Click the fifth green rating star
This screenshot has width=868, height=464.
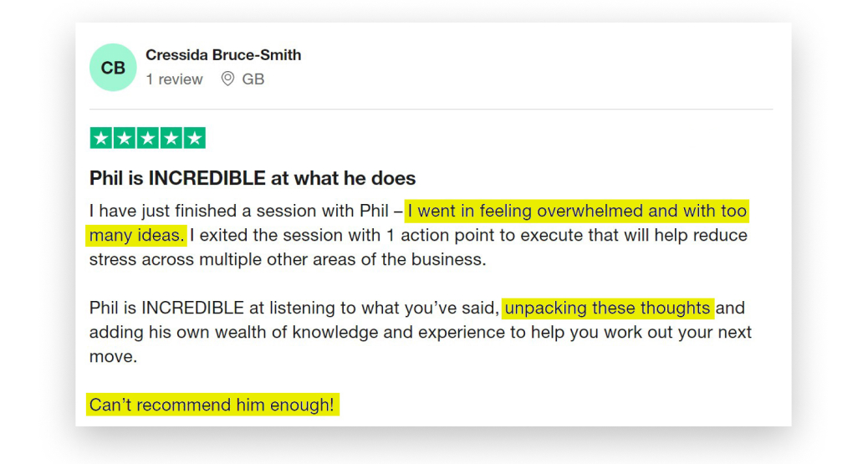(x=194, y=138)
